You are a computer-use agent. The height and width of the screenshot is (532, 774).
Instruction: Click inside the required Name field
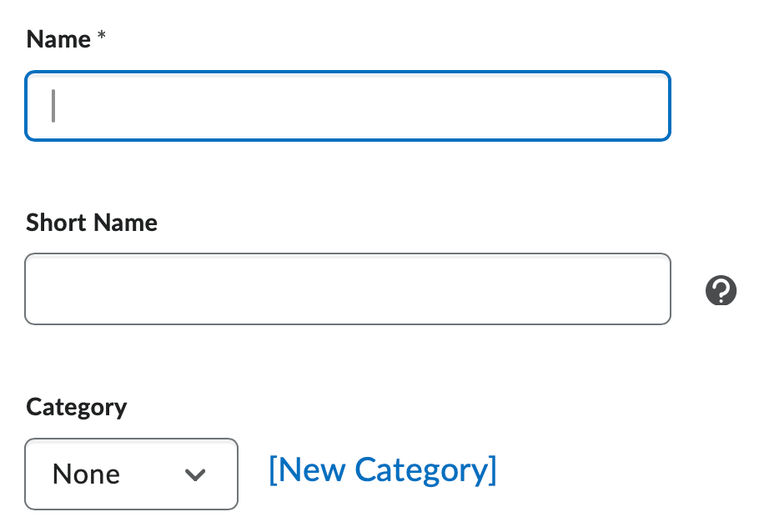[348, 106]
